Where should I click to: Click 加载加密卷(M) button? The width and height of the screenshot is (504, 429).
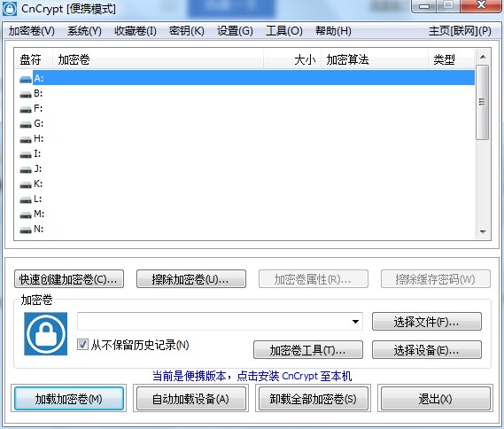69,399
